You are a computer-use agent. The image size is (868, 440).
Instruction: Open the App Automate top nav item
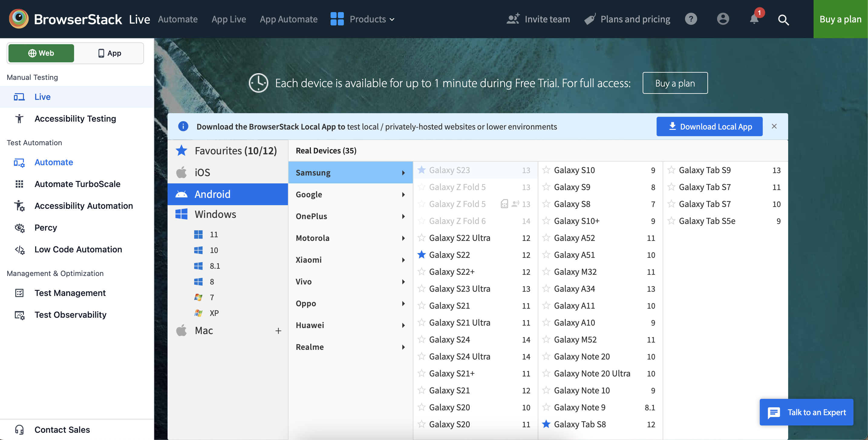(x=289, y=19)
